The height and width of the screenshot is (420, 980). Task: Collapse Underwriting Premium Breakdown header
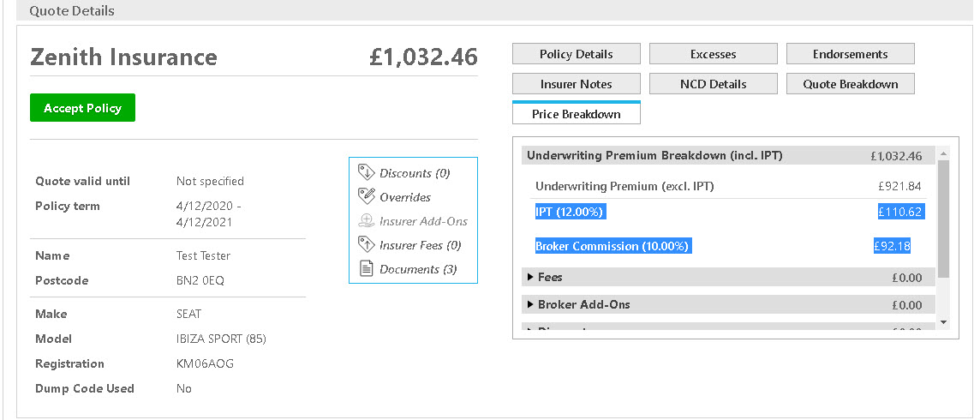click(728, 155)
